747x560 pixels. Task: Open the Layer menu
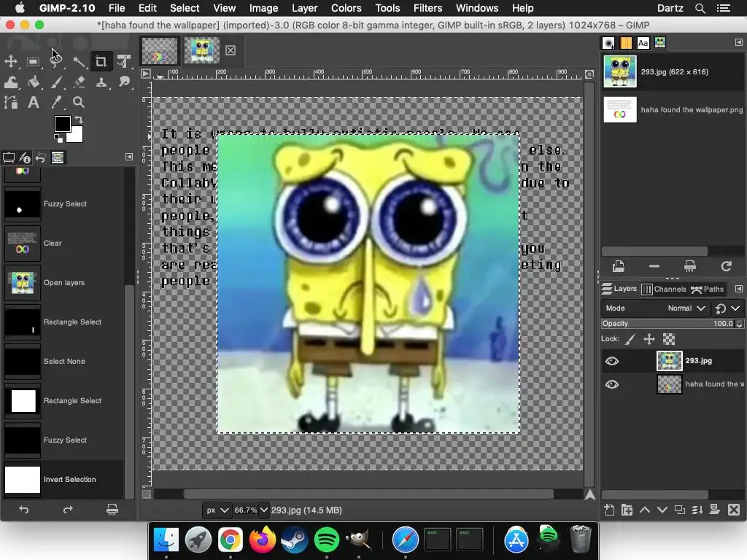click(x=304, y=8)
